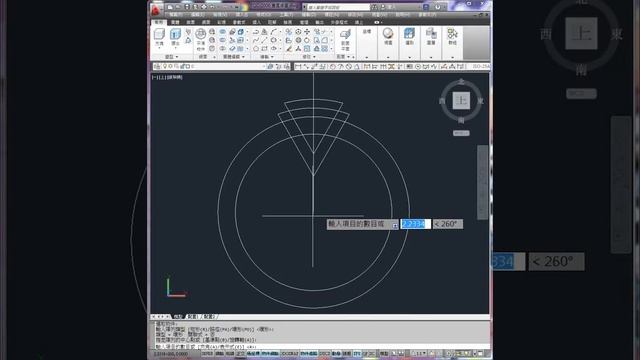640x360 pixels.
Task: Open the AutoCAD application menu button
Action: point(156,9)
